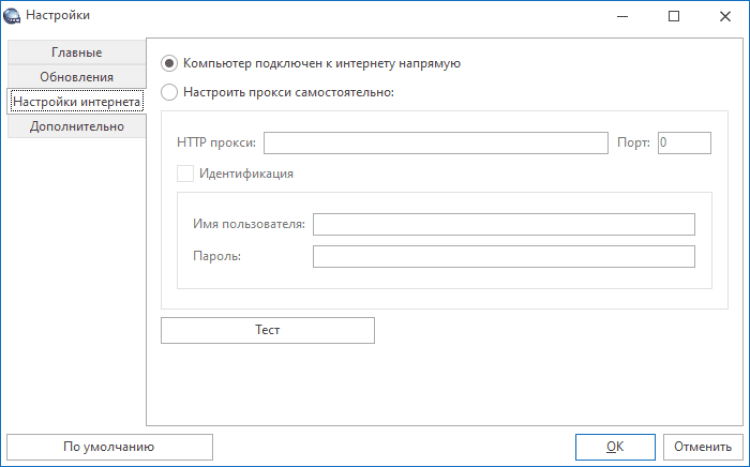Screen dimensions: 750x467
Task: Close the Настройки dialog window
Action: click(x=724, y=15)
